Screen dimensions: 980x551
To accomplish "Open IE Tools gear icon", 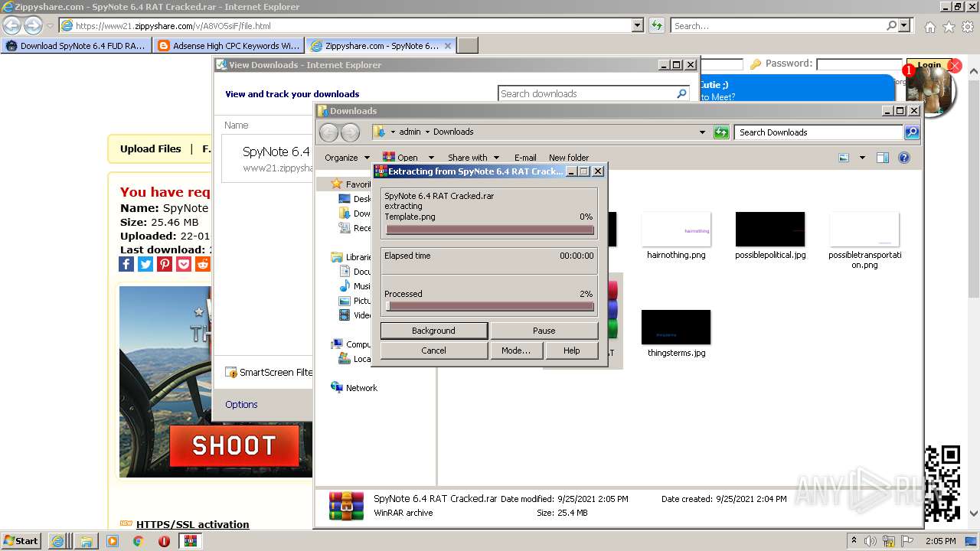I will [x=968, y=27].
